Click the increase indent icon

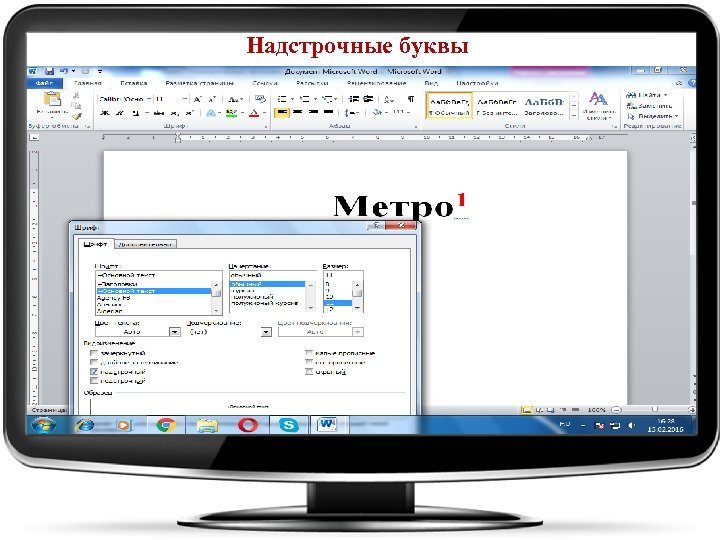pos(368,99)
